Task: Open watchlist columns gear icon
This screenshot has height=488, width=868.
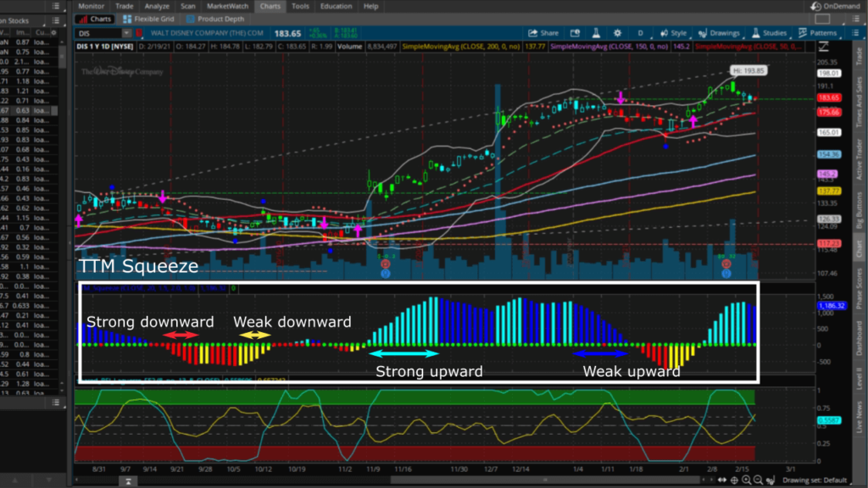Action: 53,33
